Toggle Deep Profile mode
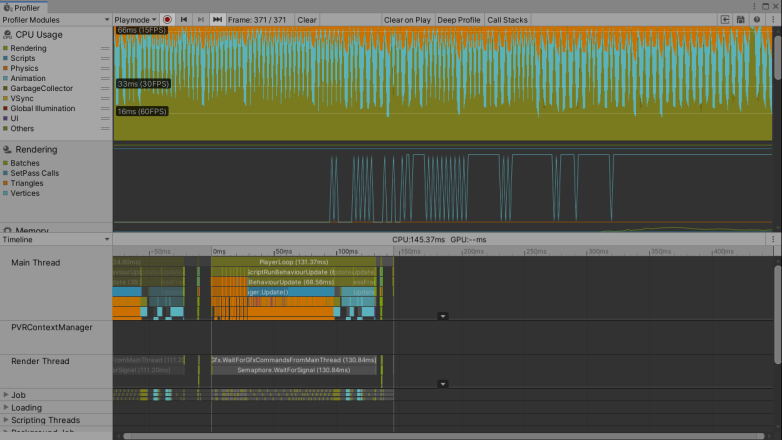Image resolution: width=782 pixels, height=440 pixels. (x=458, y=20)
